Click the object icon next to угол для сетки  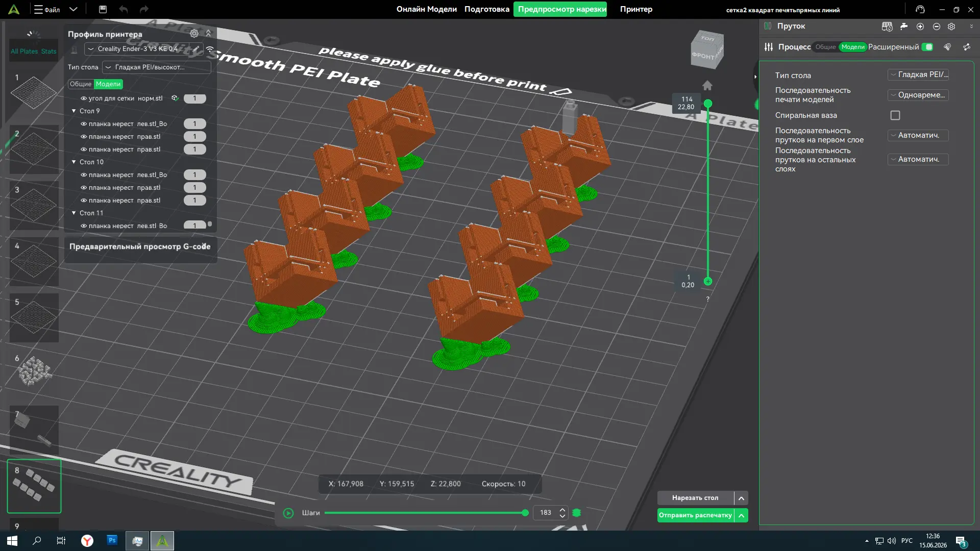click(x=175, y=98)
